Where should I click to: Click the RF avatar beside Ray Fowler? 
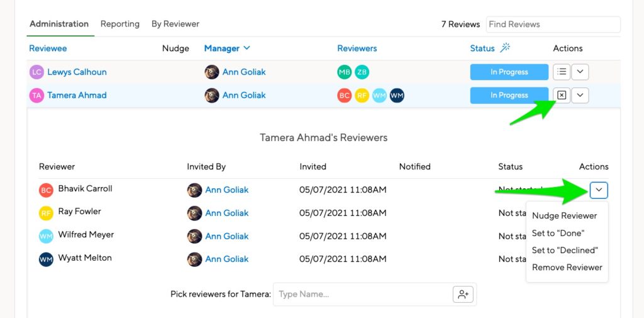pos(46,213)
